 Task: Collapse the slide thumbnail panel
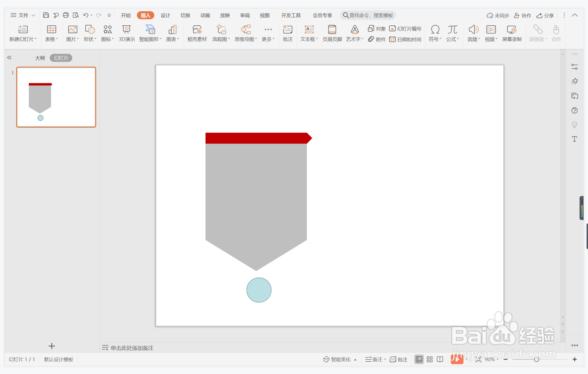pyautogui.click(x=9, y=57)
